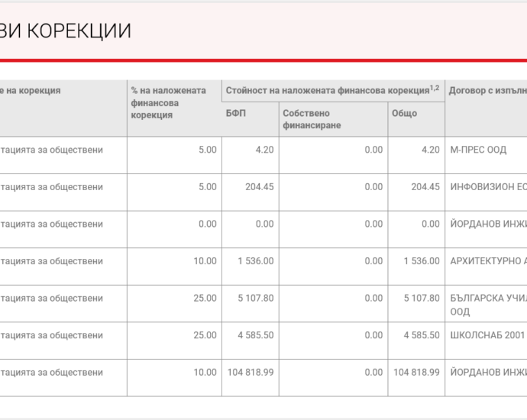Click contractor cell starting 'ИНФОВИЗИОН'

486,192
